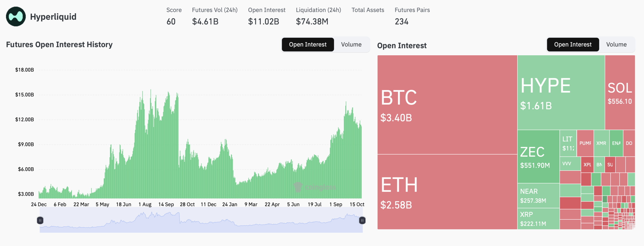This screenshot has width=644, height=246.
Task: Switch history chart to Volume
Action: (351, 45)
